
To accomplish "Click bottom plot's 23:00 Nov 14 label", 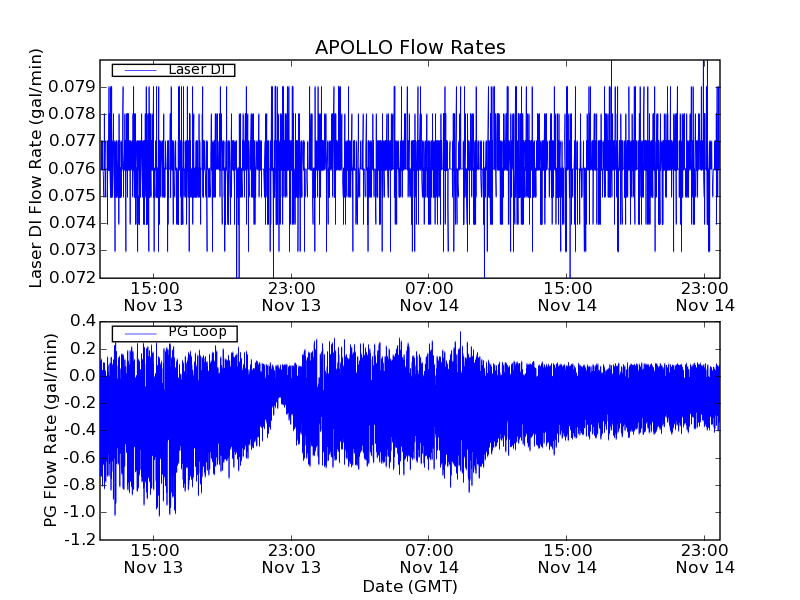I will (x=705, y=559).
